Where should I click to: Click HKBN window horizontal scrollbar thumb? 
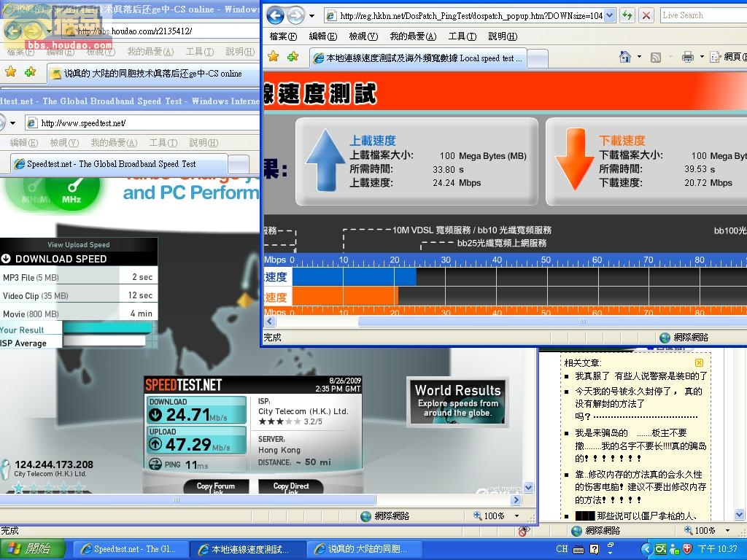pos(553,322)
